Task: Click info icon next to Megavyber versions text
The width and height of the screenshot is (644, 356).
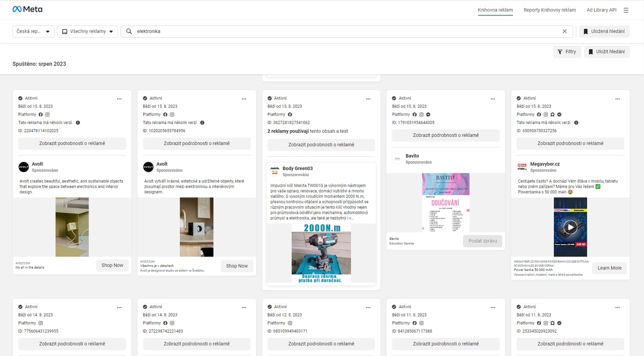Action: pos(576,123)
